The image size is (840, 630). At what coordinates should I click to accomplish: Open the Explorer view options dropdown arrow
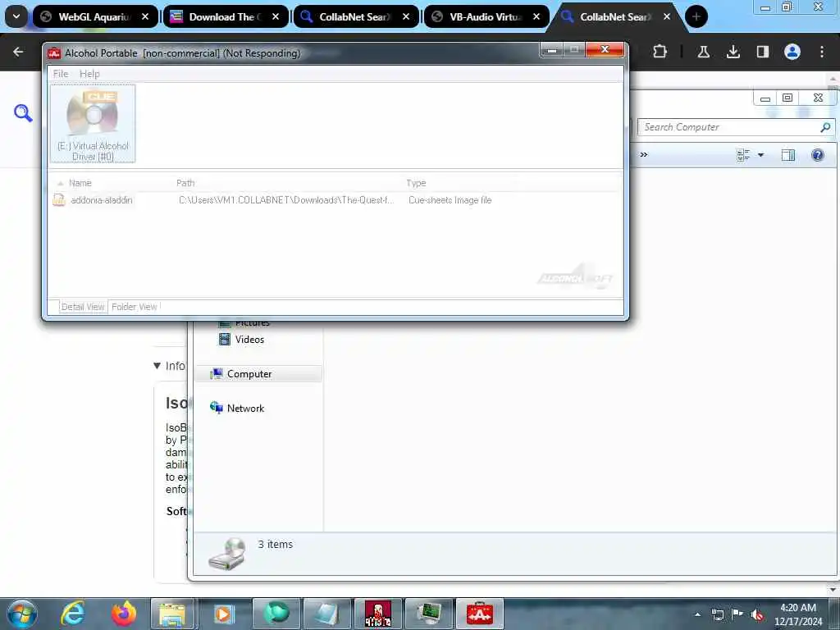click(760, 155)
